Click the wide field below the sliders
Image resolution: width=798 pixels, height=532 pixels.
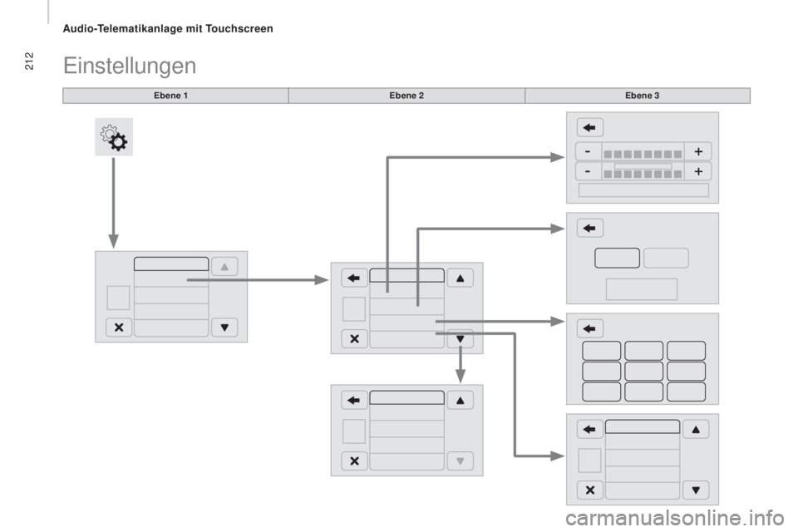coord(643,190)
